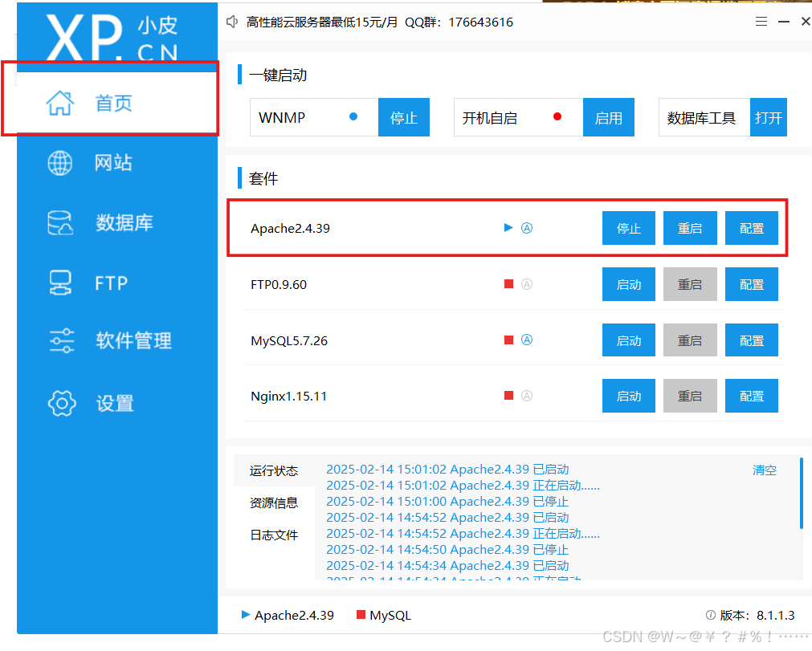Click the speaker announcement icon
Screen dimensions: 812x651
(232, 22)
